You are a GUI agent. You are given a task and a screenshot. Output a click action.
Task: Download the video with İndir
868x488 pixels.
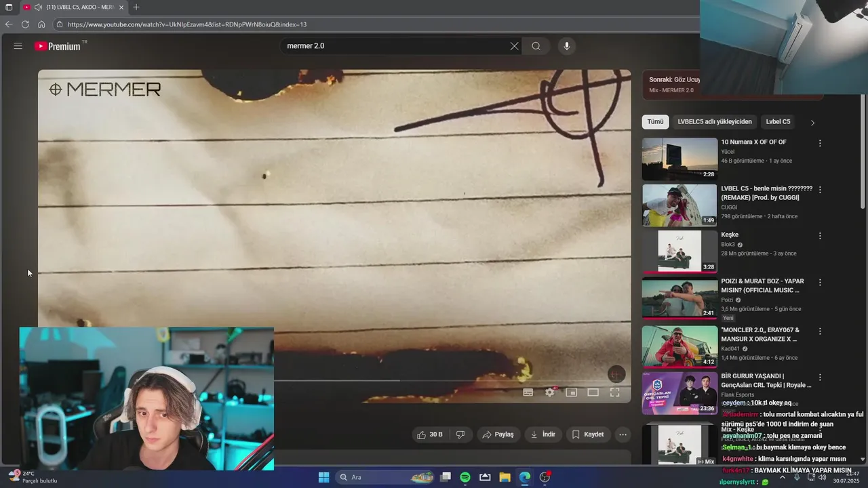(543, 434)
